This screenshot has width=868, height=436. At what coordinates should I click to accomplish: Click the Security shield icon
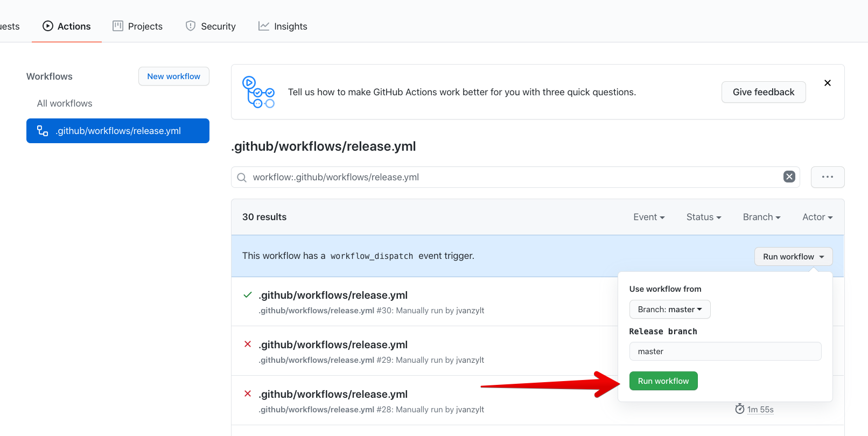pyautogui.click(x=191, y=26)
